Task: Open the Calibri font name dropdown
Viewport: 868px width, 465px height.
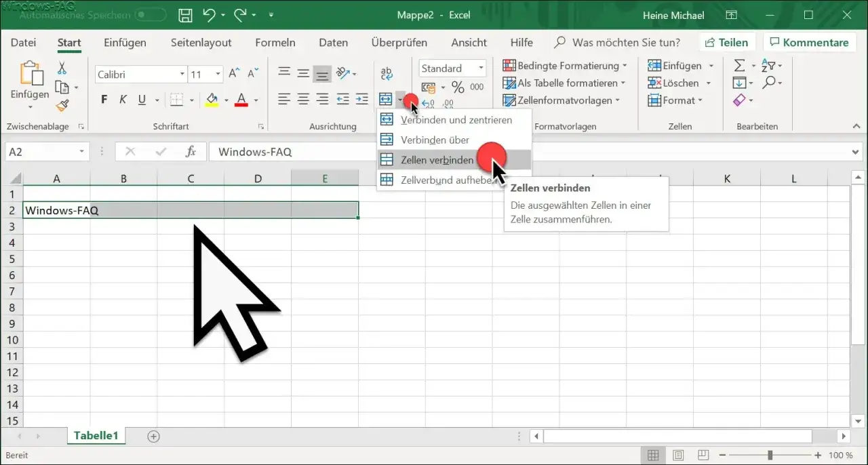Action: click(x=182, y=75)
